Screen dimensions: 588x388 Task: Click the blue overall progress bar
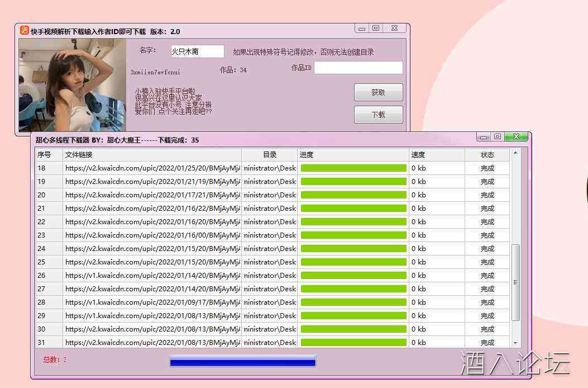pos(242,361)
